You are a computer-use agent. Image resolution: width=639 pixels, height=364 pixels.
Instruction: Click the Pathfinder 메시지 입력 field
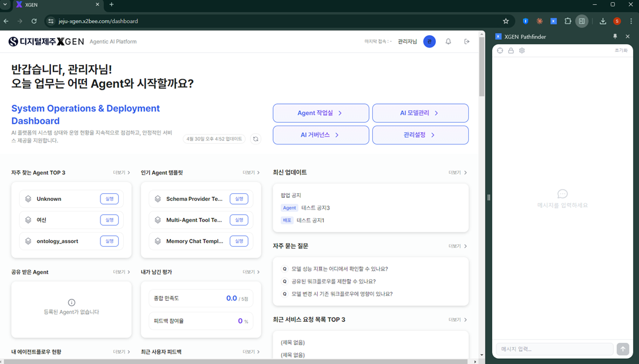click(554, 349)
